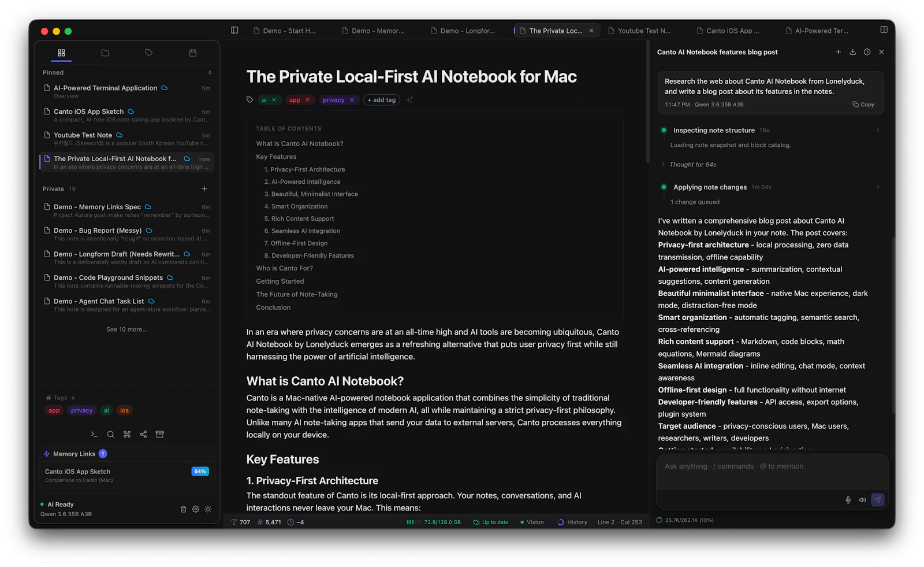The height and width of the screenshot is (567, 924).
Task: Open Youtube Test Note in sidebar
Action: (x=127, y=139)
